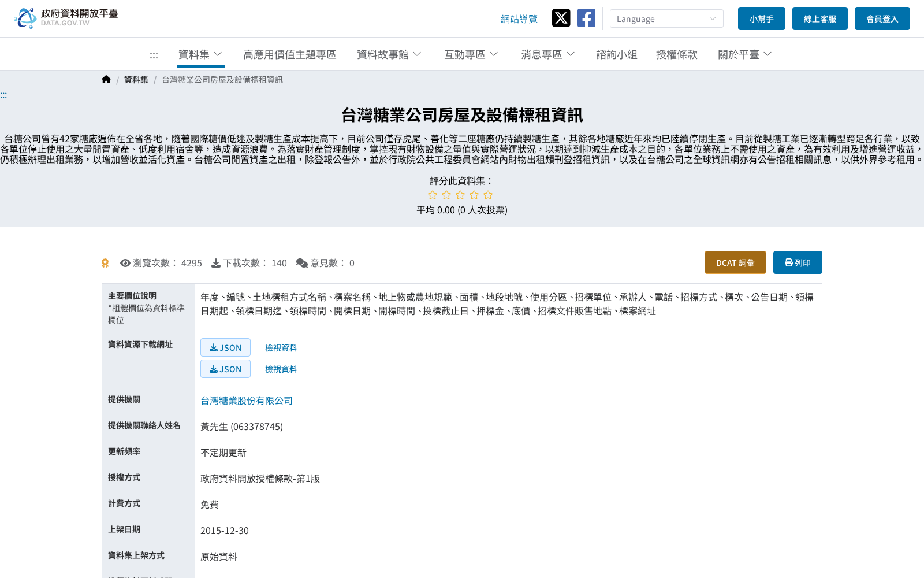
Task: Click the date 2015-12-30
Action: [x=225, y=531]
